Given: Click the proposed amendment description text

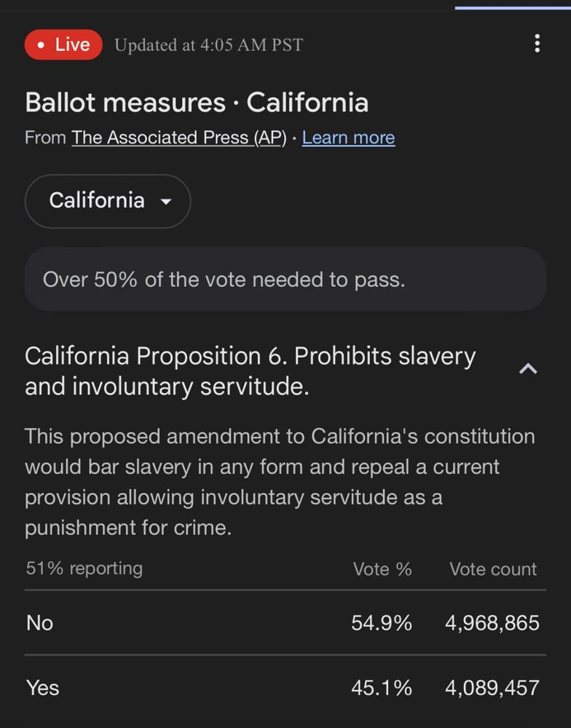Looking at the screenshot, I should tap(280, 482).
